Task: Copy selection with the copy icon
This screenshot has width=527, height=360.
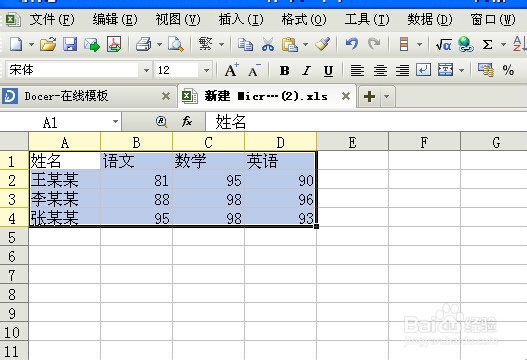Action: [x=245, y=44]
